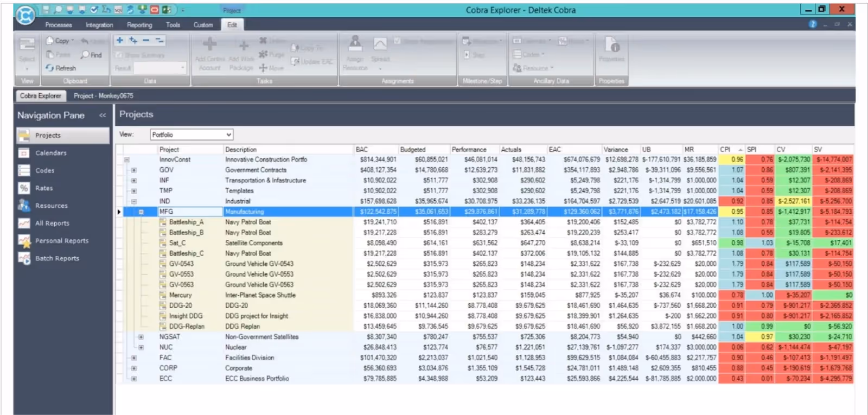Viewport: 868px width, 415px height.
Task: Click the magnifier icon in quick access toolbar
Action: click(58, 10)
